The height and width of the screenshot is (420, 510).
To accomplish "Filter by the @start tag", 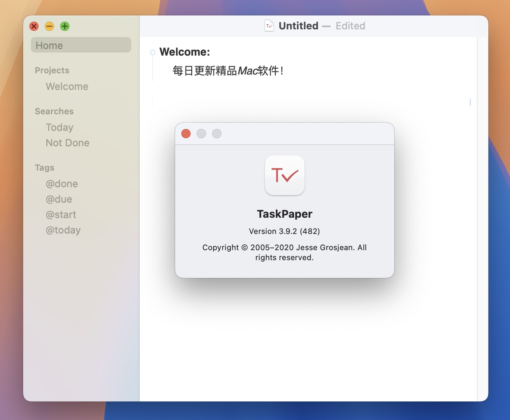I will pyautogui.click(x=61, y=215).
